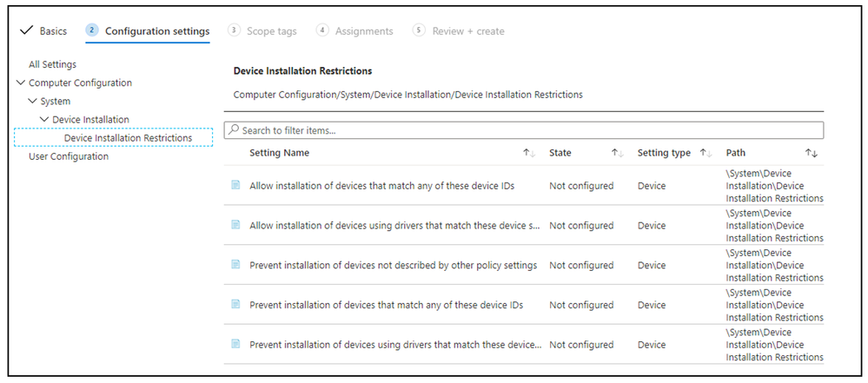Click document icon beside 'Prevent installation of devices not described'
Screen dimensions: 868x383
click(235, 265)
